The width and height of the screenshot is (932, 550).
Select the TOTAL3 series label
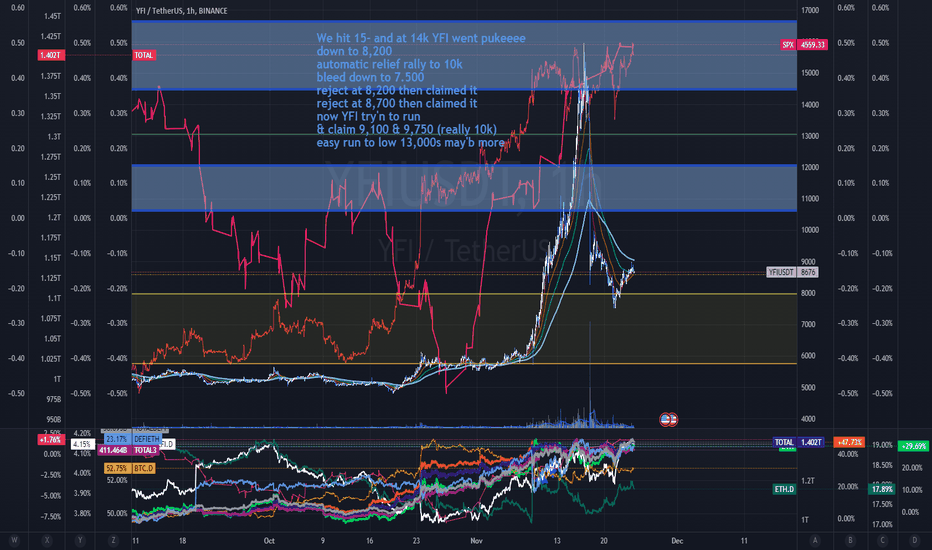(146, 450)
